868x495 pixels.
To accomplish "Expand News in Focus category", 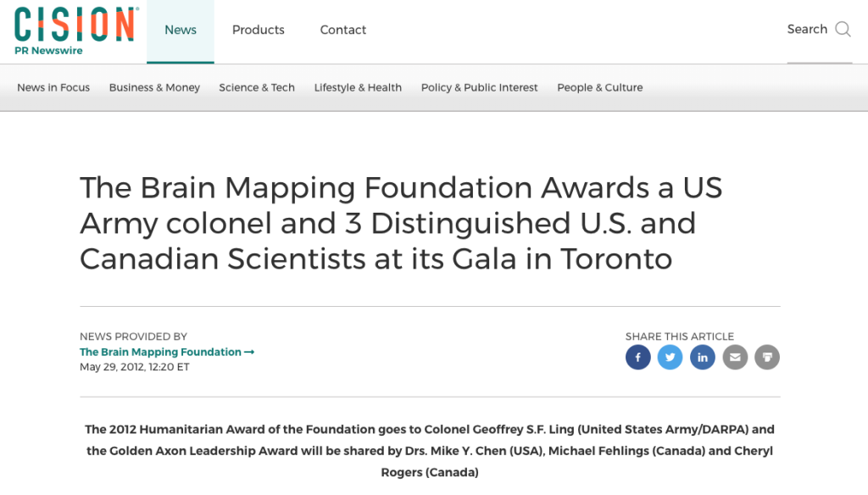I will (x=53, y=87).
